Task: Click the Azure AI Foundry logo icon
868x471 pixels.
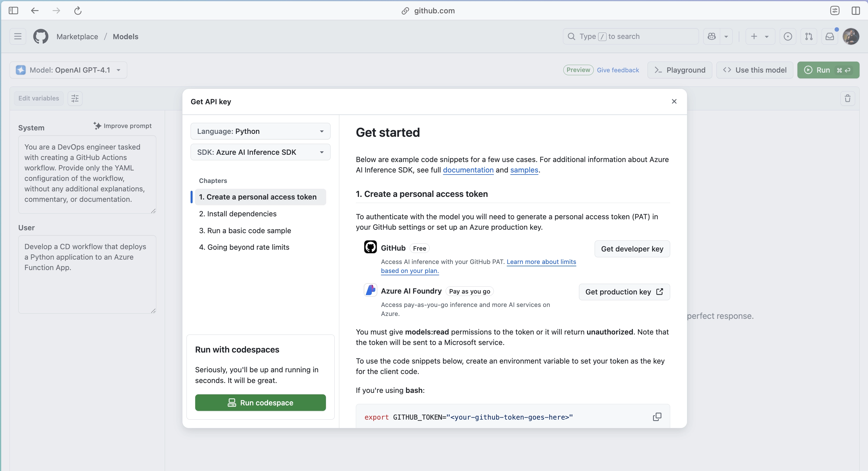Action: click(x=370, y=290)
